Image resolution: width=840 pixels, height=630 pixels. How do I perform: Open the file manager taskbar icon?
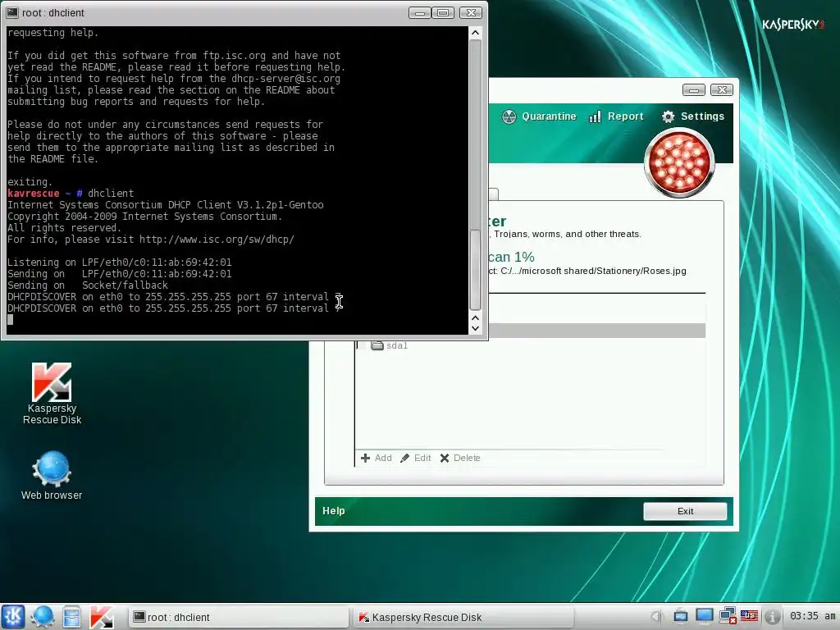click(72, 617)
